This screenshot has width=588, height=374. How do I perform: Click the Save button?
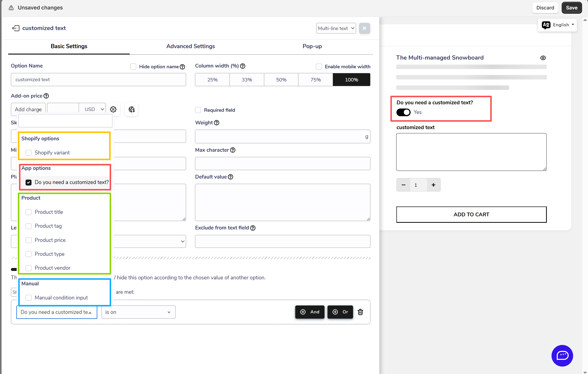[571, 8]
